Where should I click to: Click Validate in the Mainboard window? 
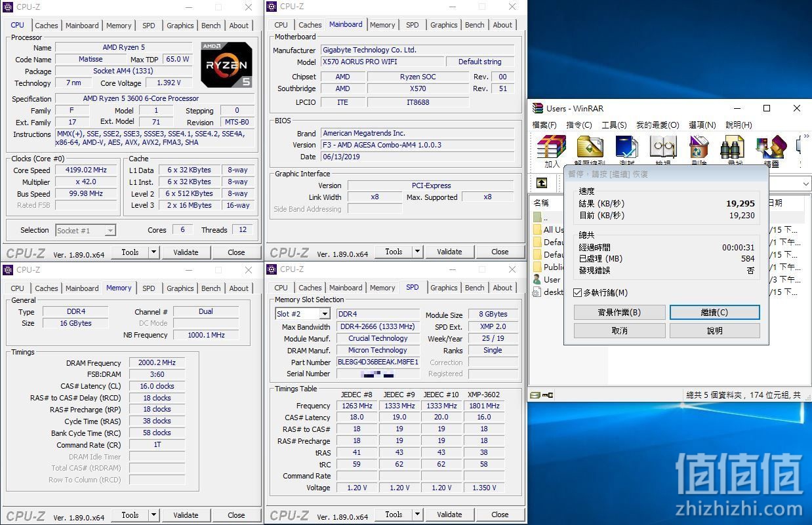pyautogui.click(x=449, y=251)
